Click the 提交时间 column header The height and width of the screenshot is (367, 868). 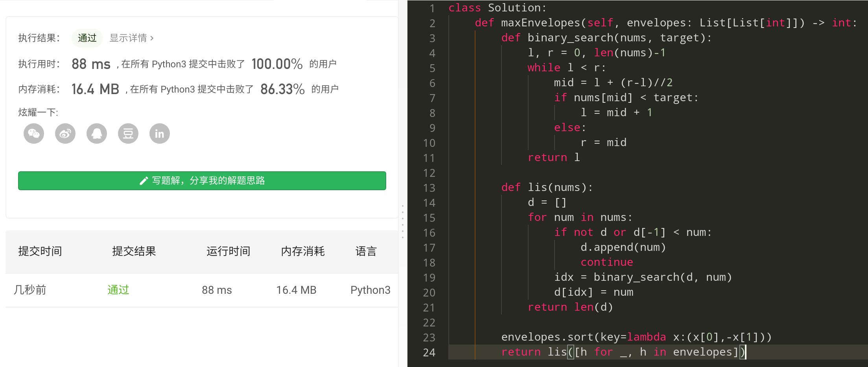point(40,251)
